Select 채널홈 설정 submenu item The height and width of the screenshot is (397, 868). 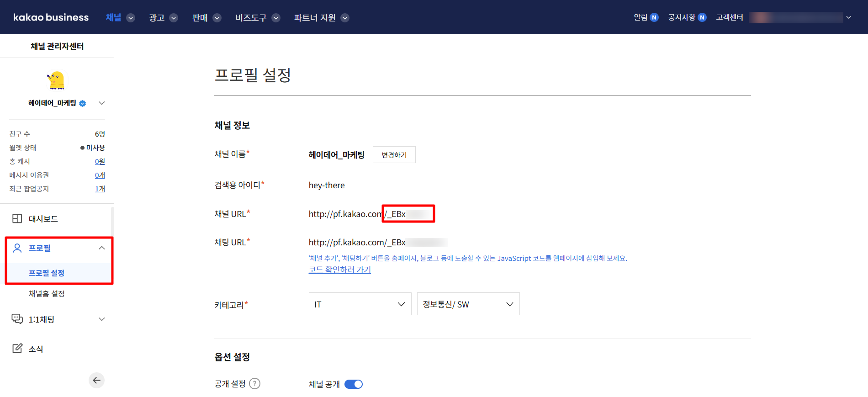[47, 293]
